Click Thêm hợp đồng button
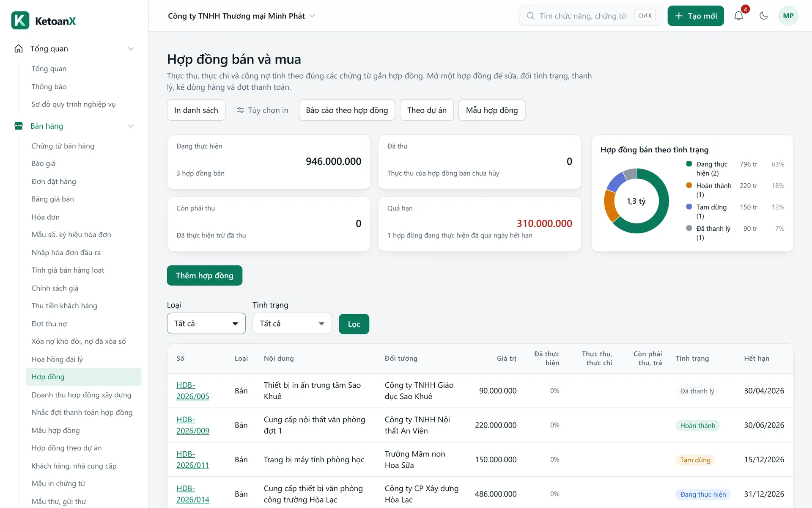 205,276
